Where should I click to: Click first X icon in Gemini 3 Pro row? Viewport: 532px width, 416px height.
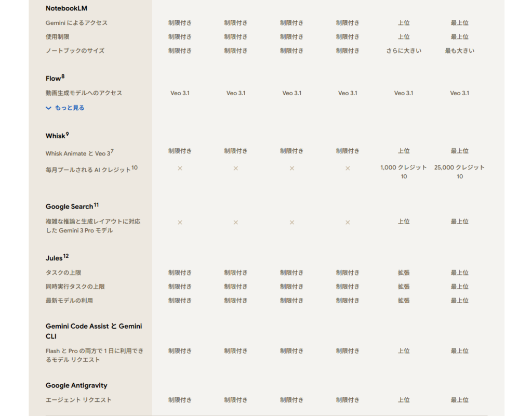[180, 223]
